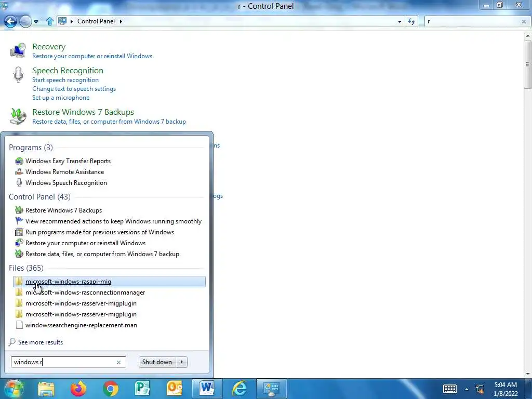Open the Recovery heading link
This screenshot has height=399, width=532.
coord(49,46)
